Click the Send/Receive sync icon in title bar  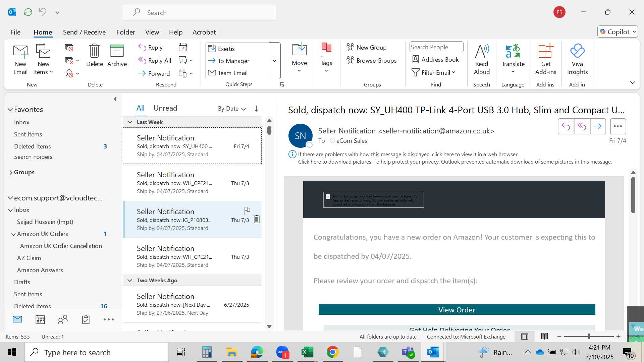coord(28,12)
